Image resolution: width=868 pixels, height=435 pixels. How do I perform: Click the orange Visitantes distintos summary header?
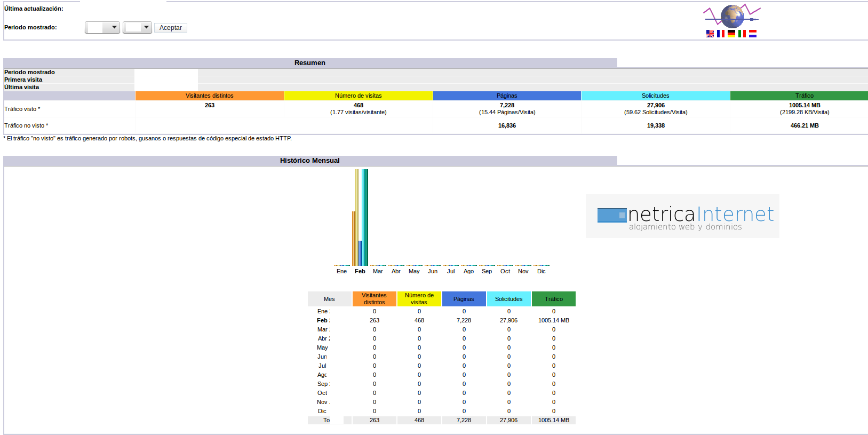coord(210,96)
